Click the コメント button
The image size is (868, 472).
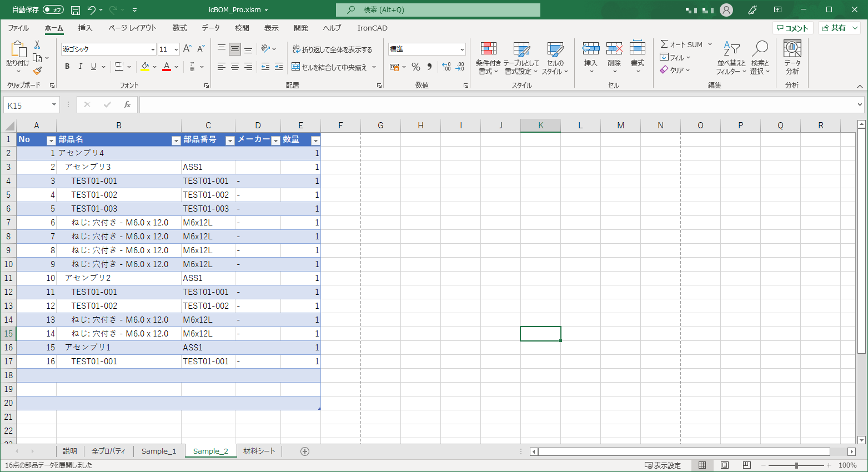click(x=792, y=28)
